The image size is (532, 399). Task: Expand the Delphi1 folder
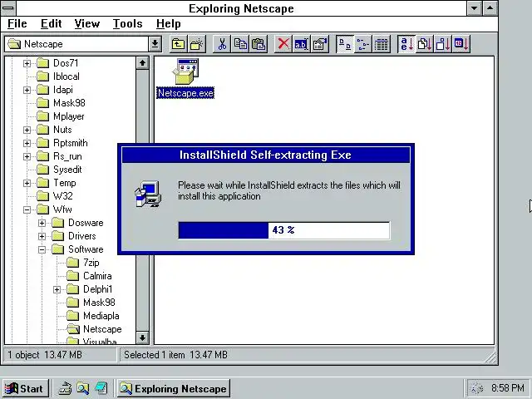click(57, 290)
